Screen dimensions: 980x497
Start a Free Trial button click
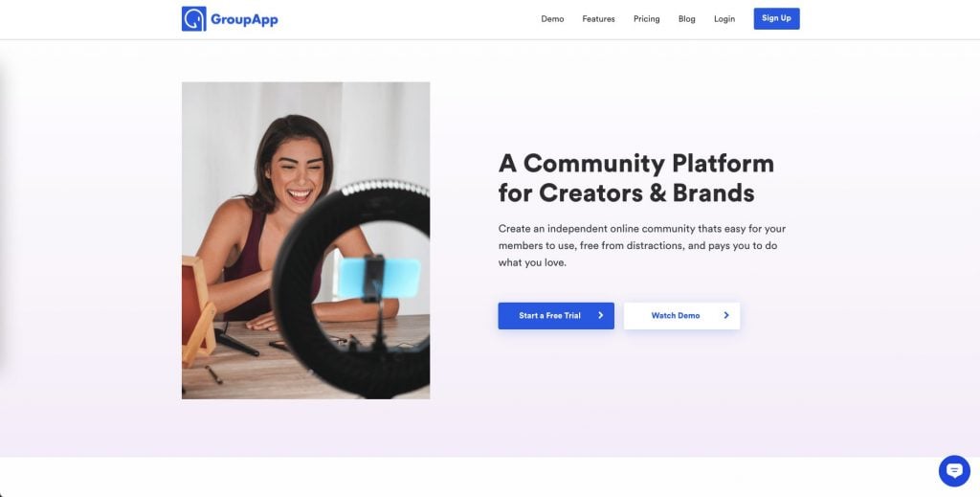556,316
